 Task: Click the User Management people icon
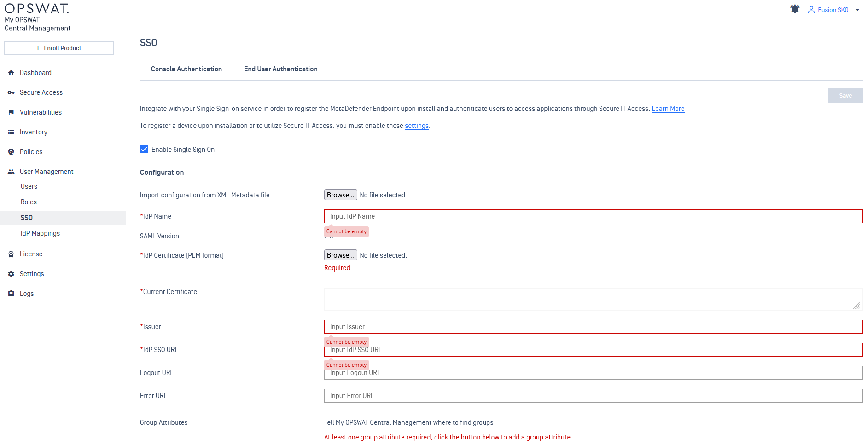pyautogui.click(x=11, y=172)
